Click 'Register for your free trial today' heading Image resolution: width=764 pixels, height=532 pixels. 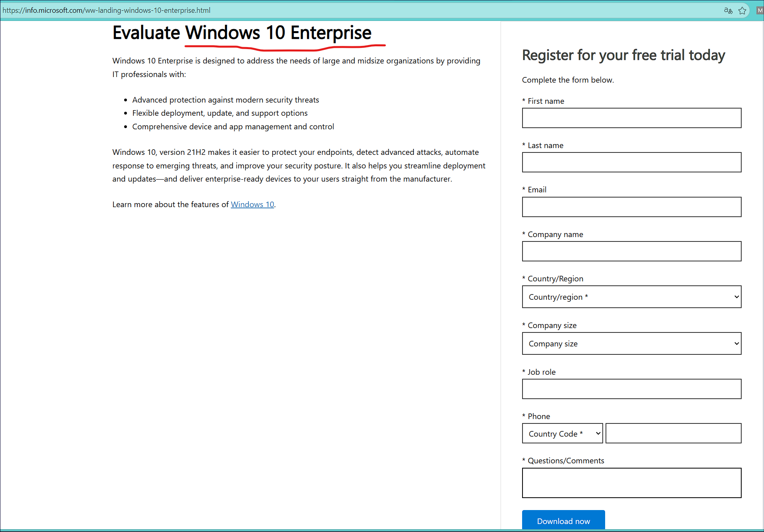623,55
